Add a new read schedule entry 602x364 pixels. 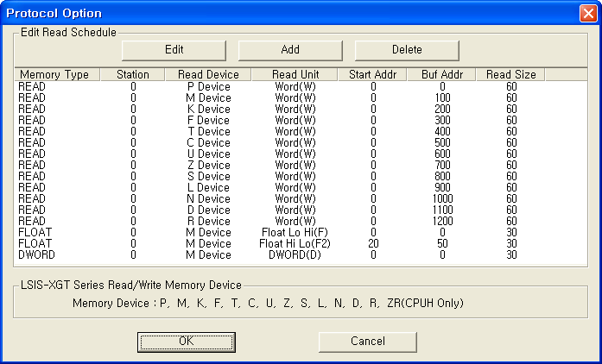pyautogui.click(x=290, y=50)
